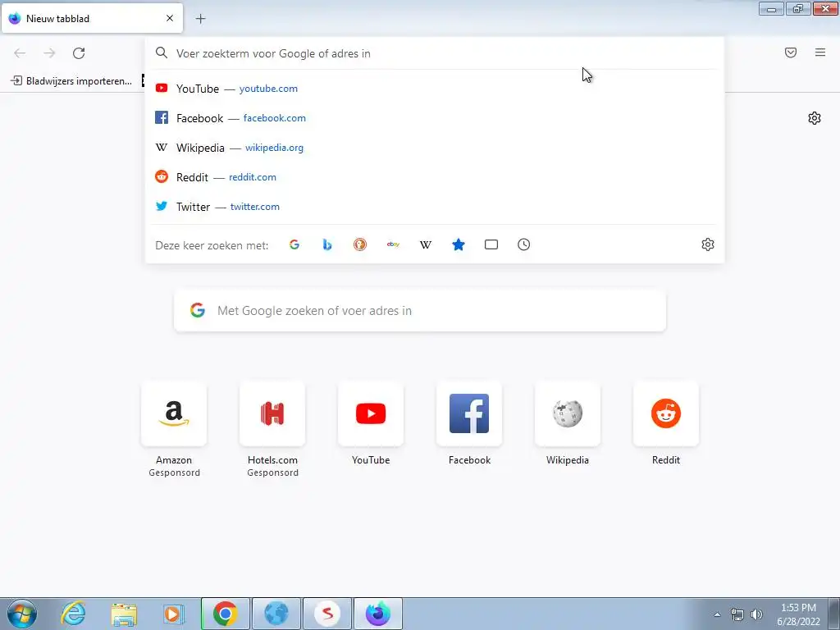Search this time with eBay icon

[393, 244]
